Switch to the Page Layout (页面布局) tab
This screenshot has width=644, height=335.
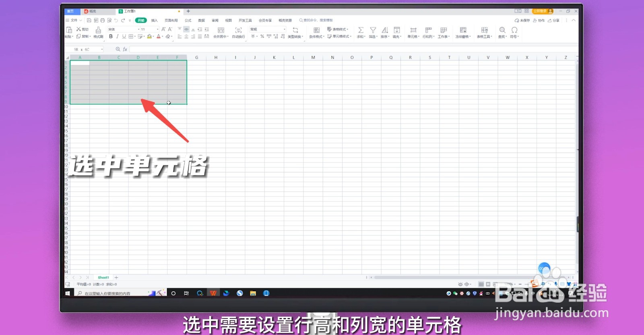(x=171, y=20)
